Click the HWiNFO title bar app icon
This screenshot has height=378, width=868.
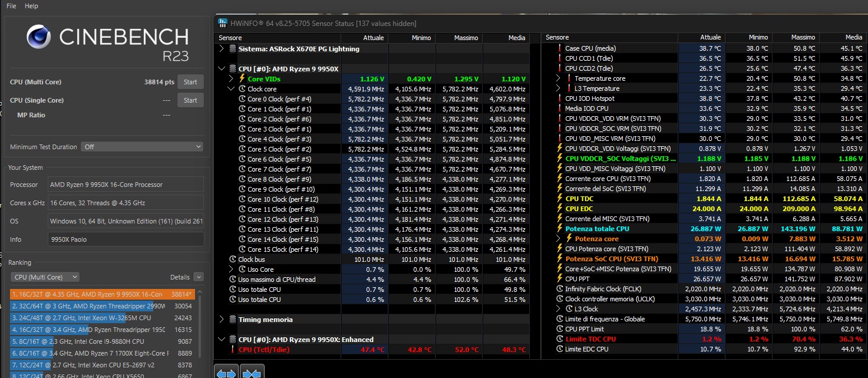coord(222,23)
